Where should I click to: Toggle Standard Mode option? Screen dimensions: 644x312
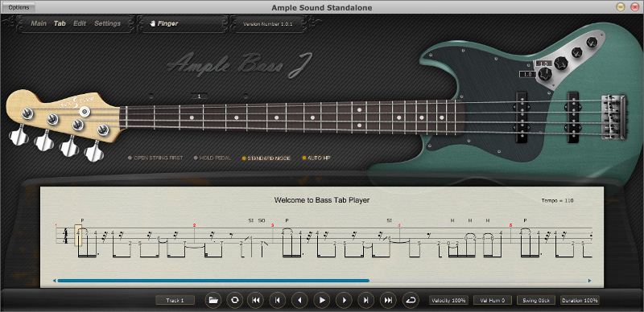tap(266, 158)
